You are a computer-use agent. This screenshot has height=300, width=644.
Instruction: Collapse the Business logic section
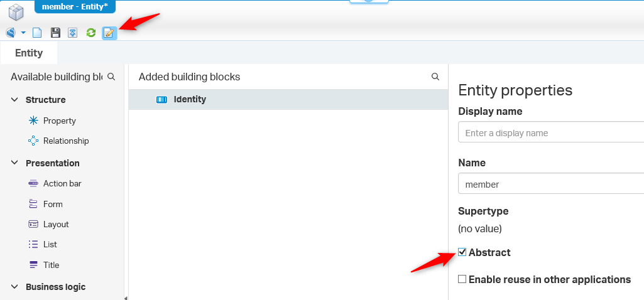tap(14, 287)
